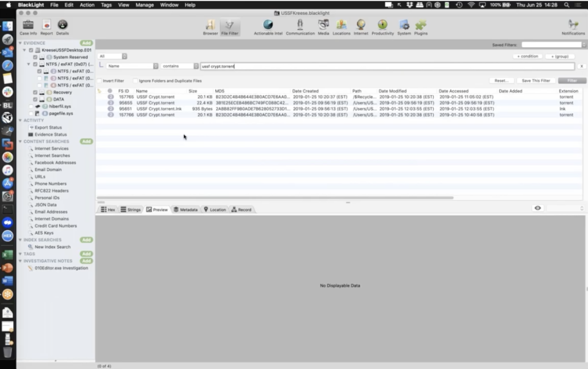Open the All match-type dropdown
The height and width of the screenshot is (369, 588).
[113, 56]
